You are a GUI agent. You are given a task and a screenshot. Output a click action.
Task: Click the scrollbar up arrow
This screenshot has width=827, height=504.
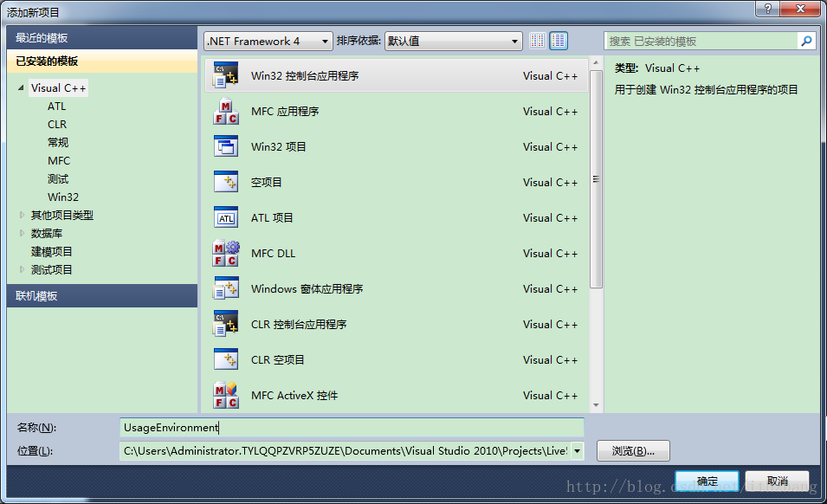pos(596,62)
